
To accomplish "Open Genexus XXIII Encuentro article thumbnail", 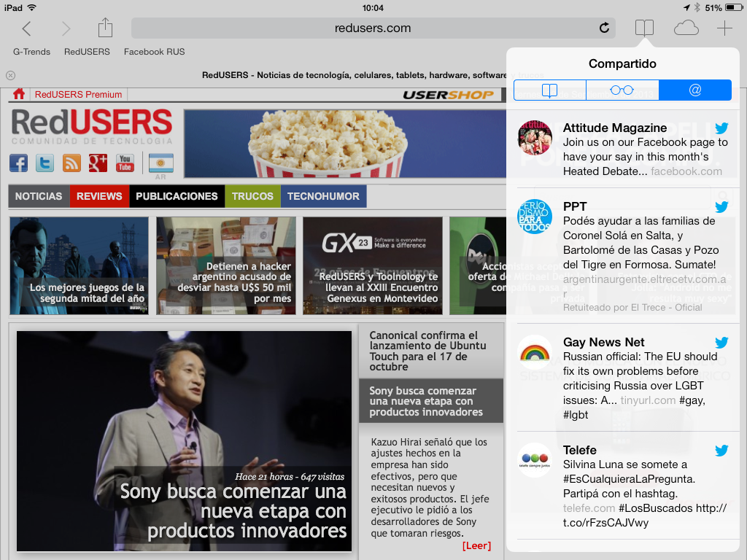I will tap(373, 265).
